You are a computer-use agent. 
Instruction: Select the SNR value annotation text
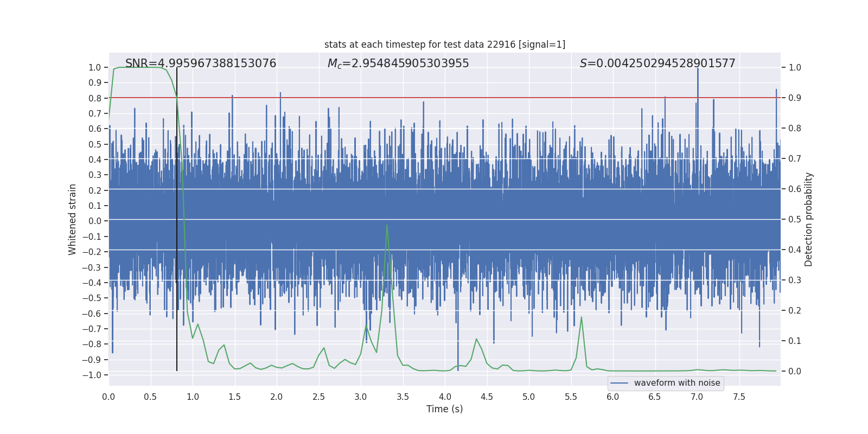pos(201,63)
